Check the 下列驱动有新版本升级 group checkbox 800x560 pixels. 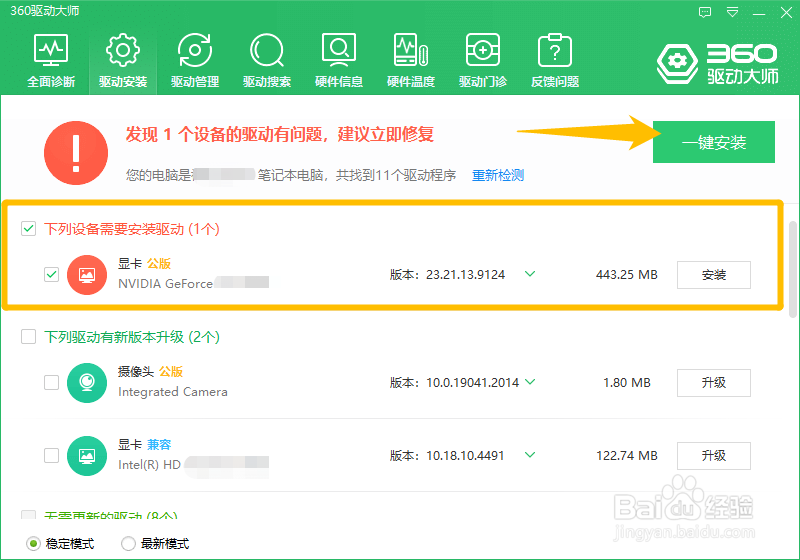click(x=29, y=337)
